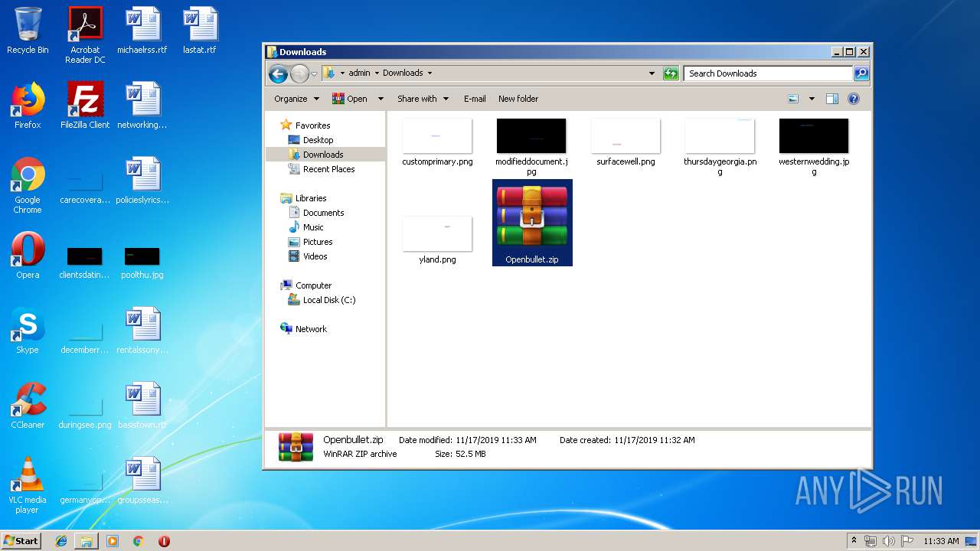Screen dimensions: 980x551
Task: Click Downloads in the address breadcrumb
Action: coord(403,73)
